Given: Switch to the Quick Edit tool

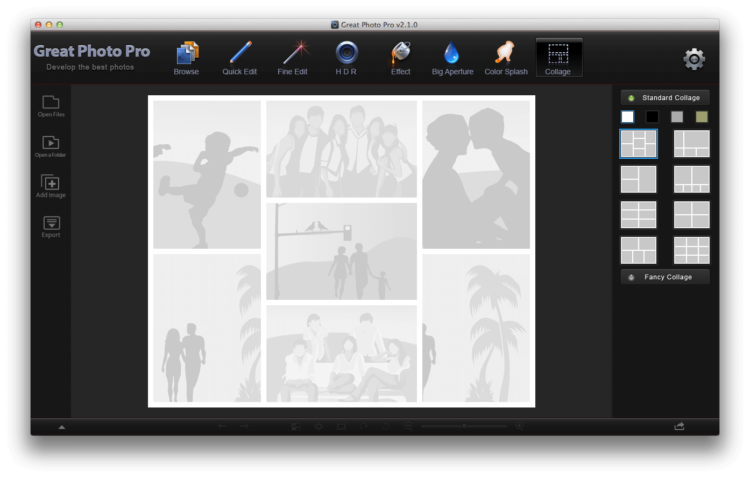Looking at the screenshot, I should 240,58.
